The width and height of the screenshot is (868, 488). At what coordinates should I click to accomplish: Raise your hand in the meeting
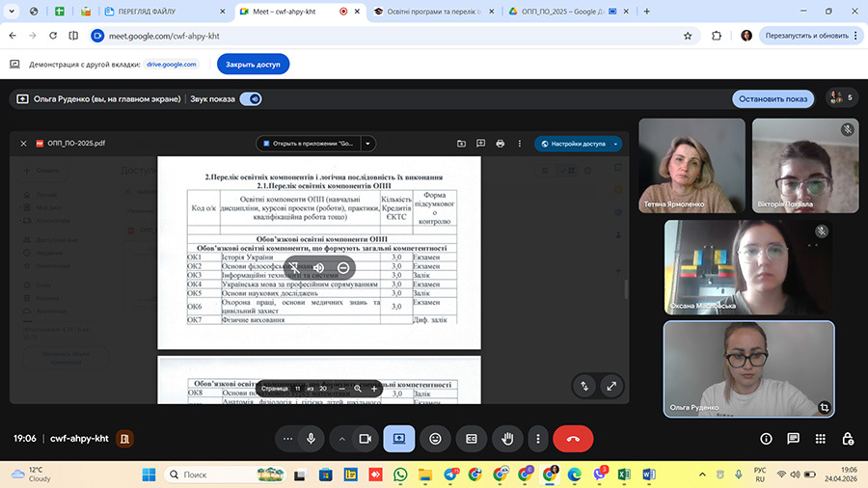click(507, 439)
